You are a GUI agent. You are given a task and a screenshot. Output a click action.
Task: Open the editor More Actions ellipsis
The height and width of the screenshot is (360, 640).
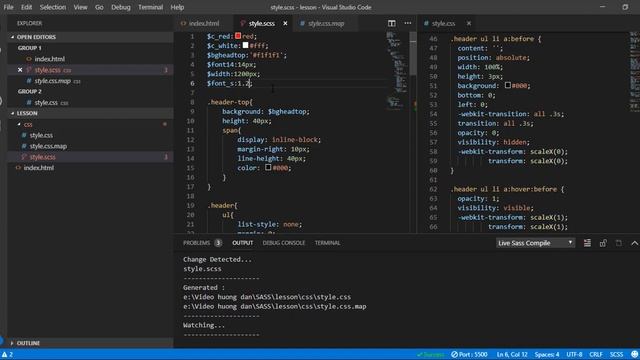[x=408, y=23]
